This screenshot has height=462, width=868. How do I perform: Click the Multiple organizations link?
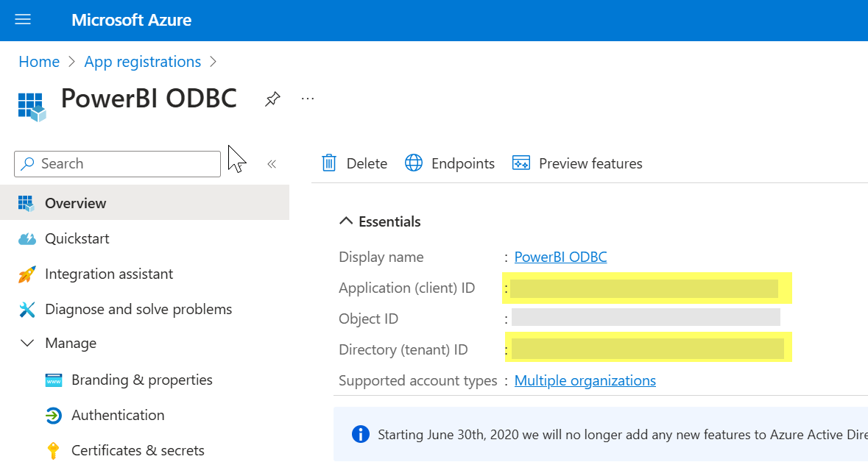585,380
